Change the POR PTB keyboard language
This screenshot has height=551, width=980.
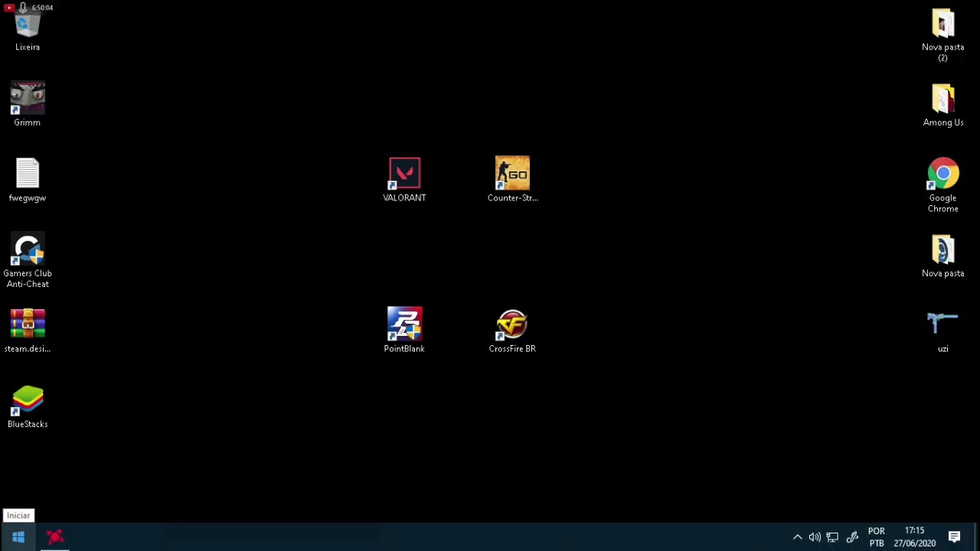tap(877, 537)
